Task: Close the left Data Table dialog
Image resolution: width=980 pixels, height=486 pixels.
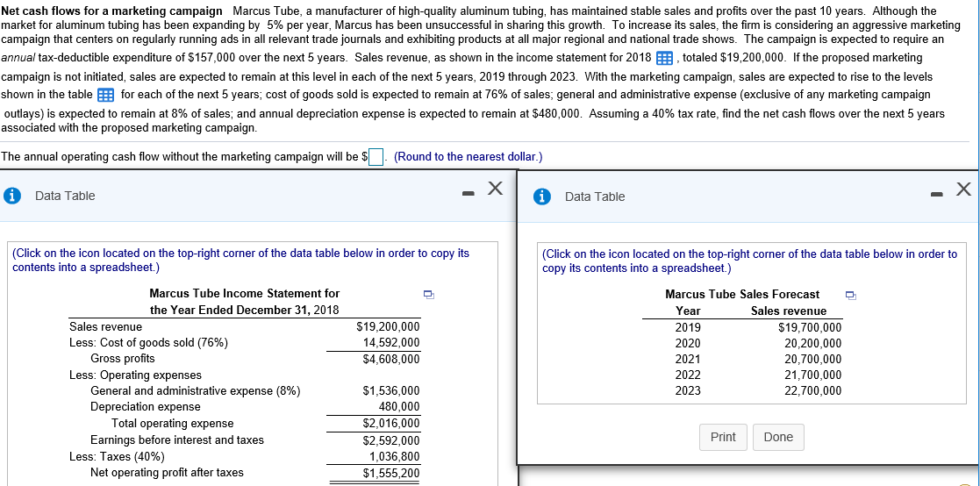Action: point(494,188)
